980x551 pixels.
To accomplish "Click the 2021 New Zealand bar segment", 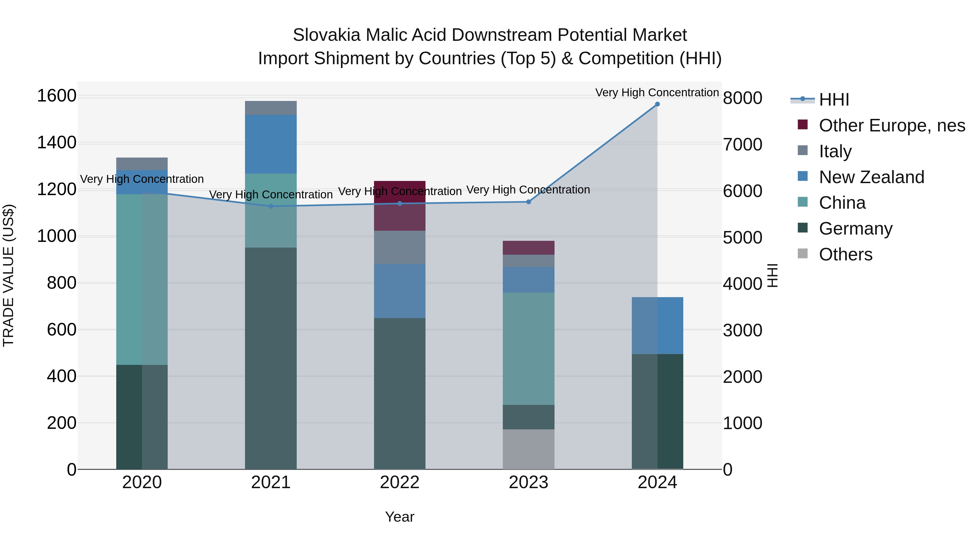I will click(x=271, y=144).
